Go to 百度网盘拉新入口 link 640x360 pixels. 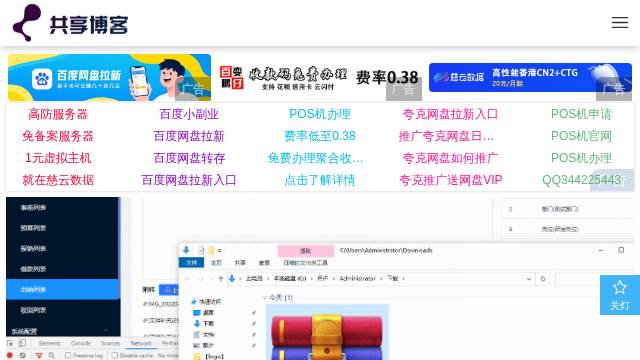[189, 180]
